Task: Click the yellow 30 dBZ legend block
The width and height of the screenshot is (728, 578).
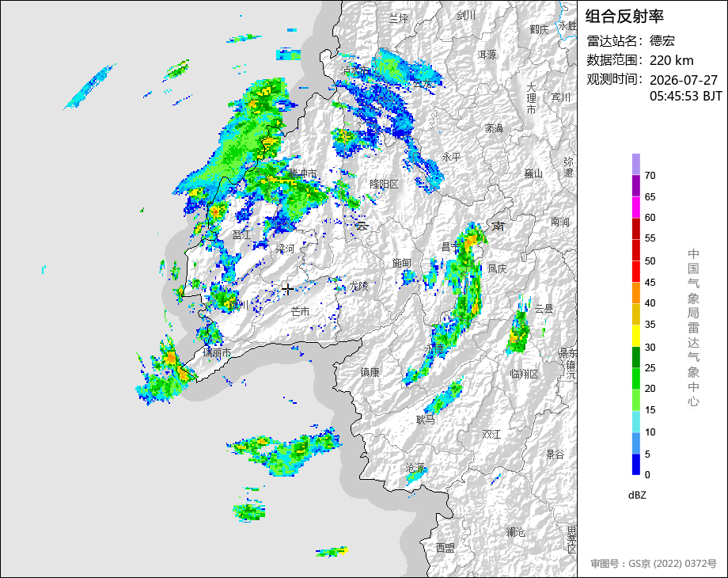Action: pos(636,336)
